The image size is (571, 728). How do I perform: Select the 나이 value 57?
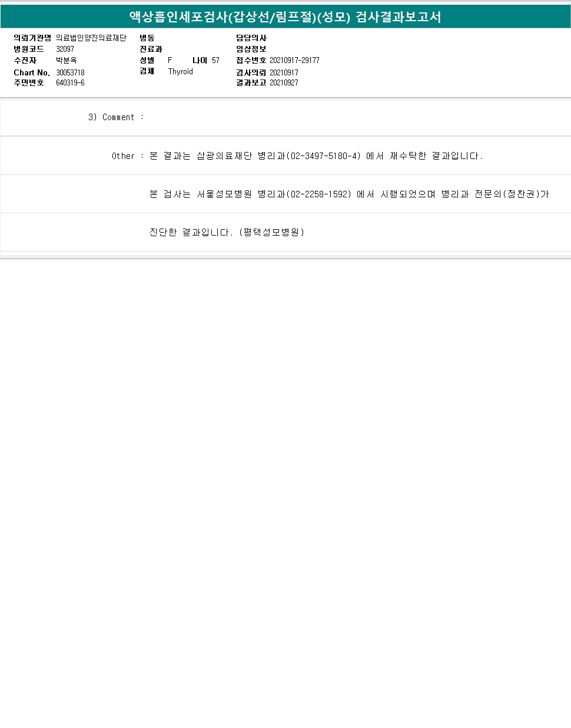coord(215,61)
